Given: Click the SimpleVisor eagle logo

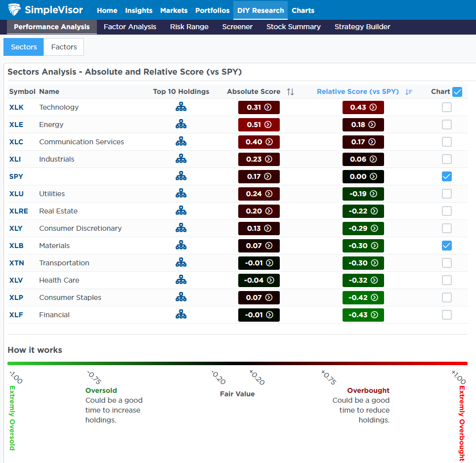Looking at the screenshot, I should 14,10.
